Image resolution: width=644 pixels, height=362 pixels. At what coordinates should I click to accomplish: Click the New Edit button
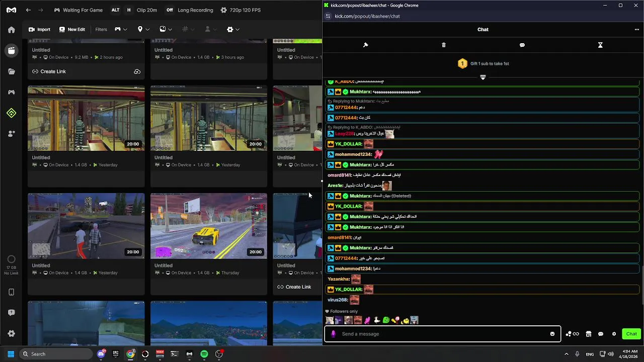coord(72,29)
